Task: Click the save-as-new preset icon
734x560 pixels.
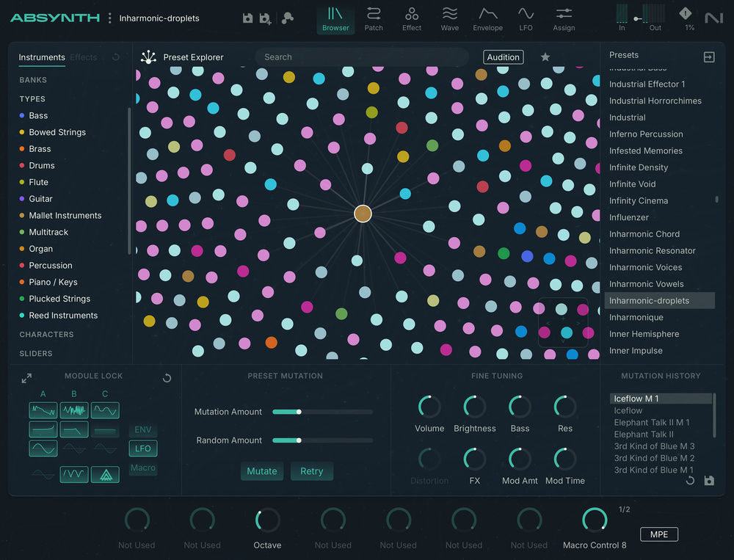Action: point(266,19)
